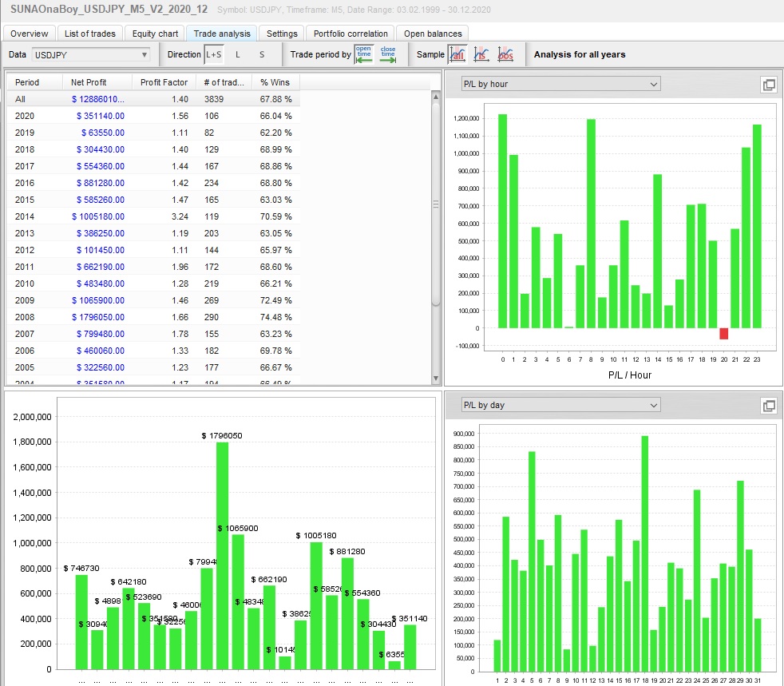Image resolution: width=784 pixels, height=686 pixels.
Task: Click net profit $ 1005180.00 for 2014
Action: point(98,216)
